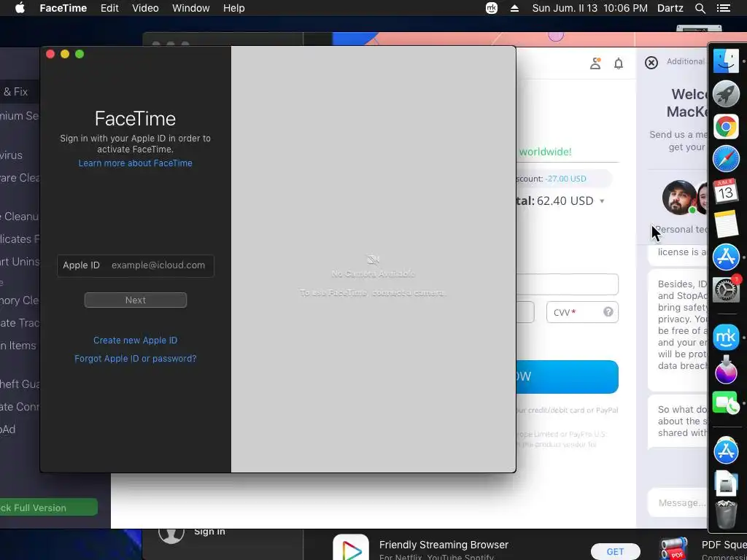This screenshot has width=747, height=560.
Task: Click the blue buy now button in MacKeeper
Action: tap(567, 377)
